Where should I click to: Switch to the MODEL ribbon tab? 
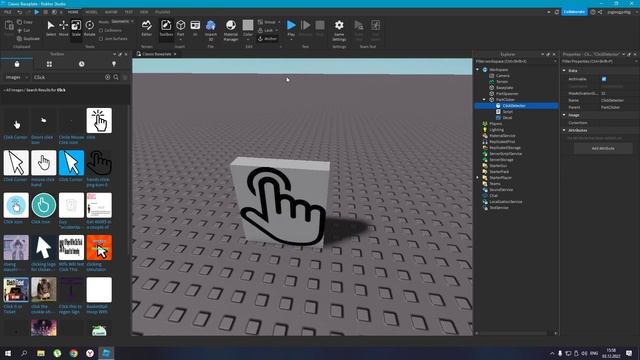[x=91, y=12]
